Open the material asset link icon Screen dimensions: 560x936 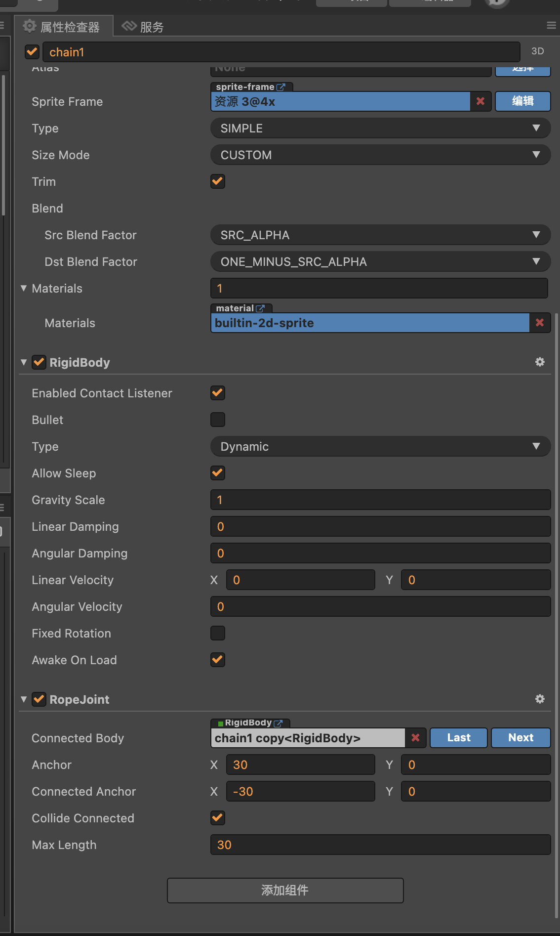[x=260, y=308]
